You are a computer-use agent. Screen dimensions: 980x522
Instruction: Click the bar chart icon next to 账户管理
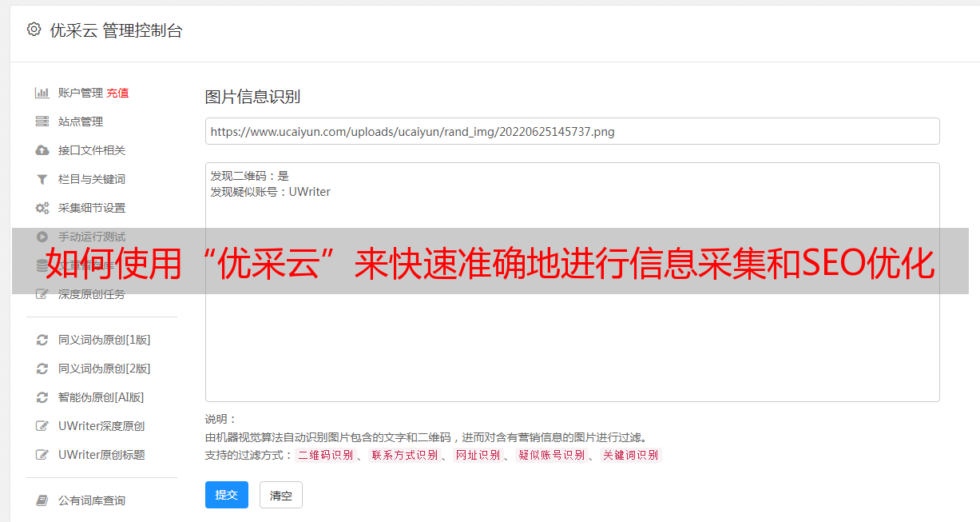tap(42, 93)
